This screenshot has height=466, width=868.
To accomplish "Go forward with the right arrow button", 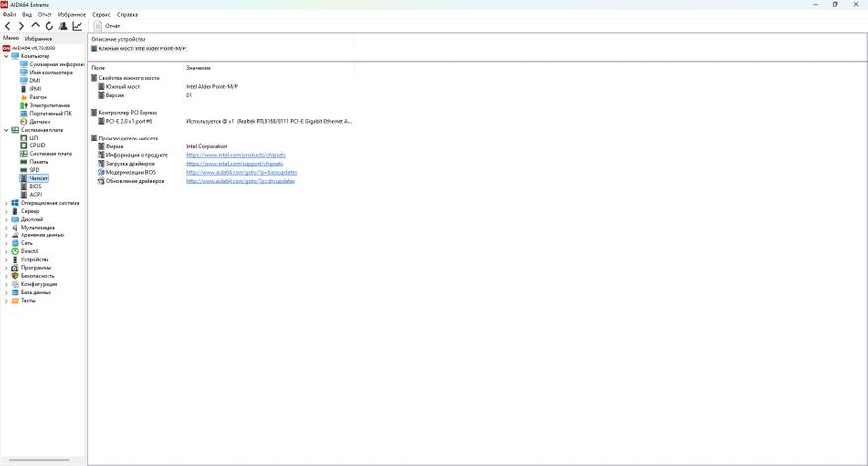I will click(x=21, y=26).
